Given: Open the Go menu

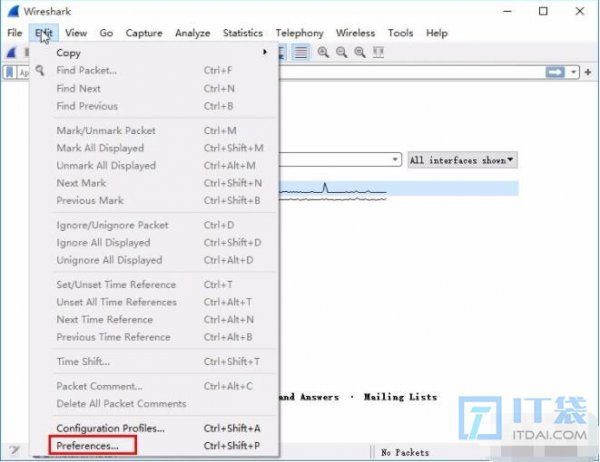Looking at the screenshot, I should pyautogui.click(x=106, y=33).
